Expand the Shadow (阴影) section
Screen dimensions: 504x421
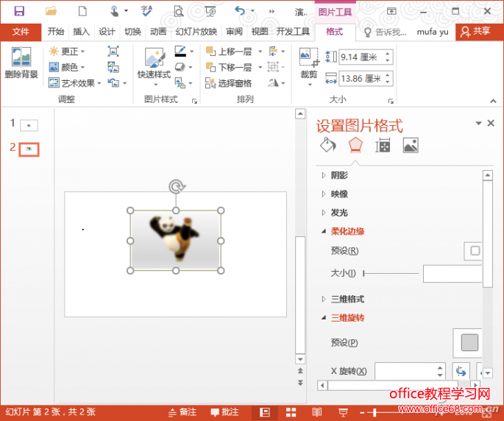coord(339,175)
